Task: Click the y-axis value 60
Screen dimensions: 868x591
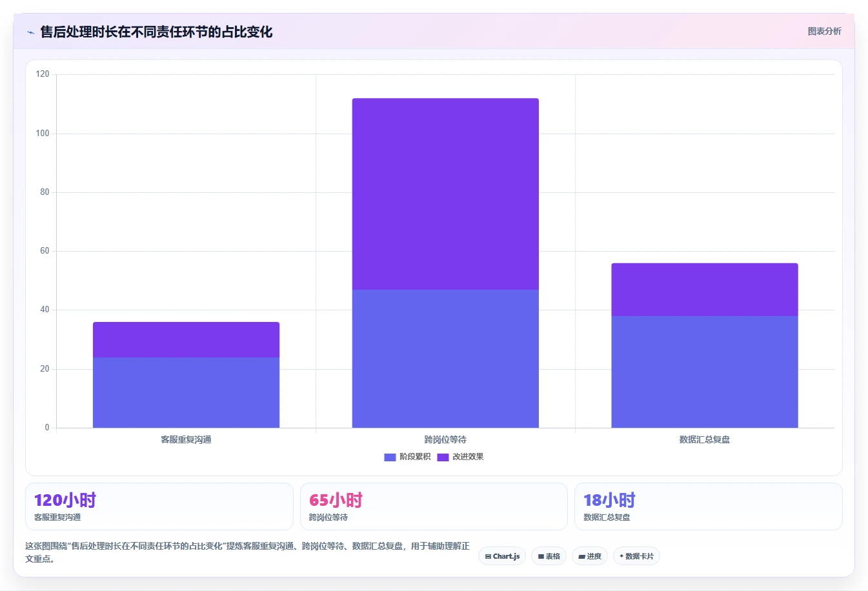Action: [45, 251]
